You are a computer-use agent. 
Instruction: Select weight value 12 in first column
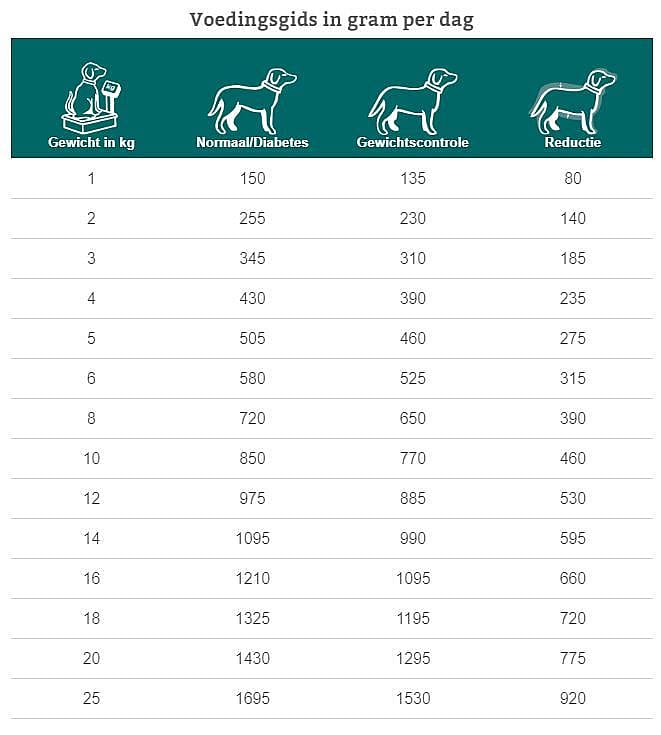pos(91,499)
